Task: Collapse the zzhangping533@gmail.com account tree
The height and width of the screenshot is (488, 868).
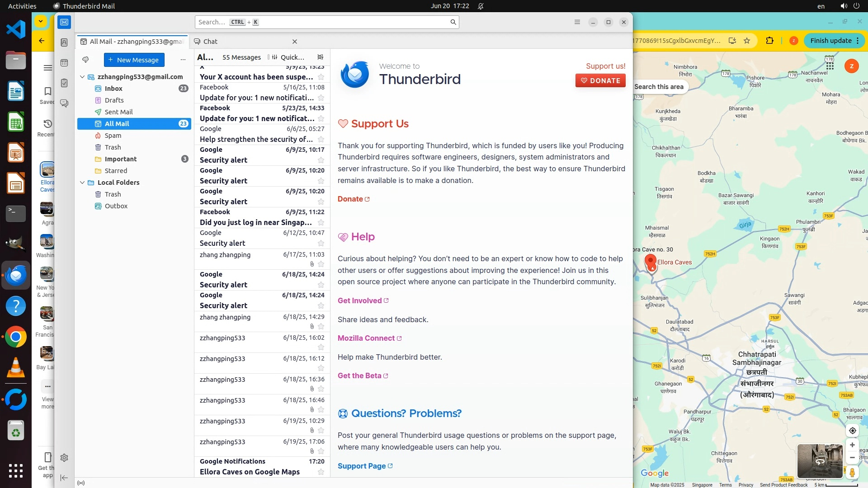Action: coord(82,77)
